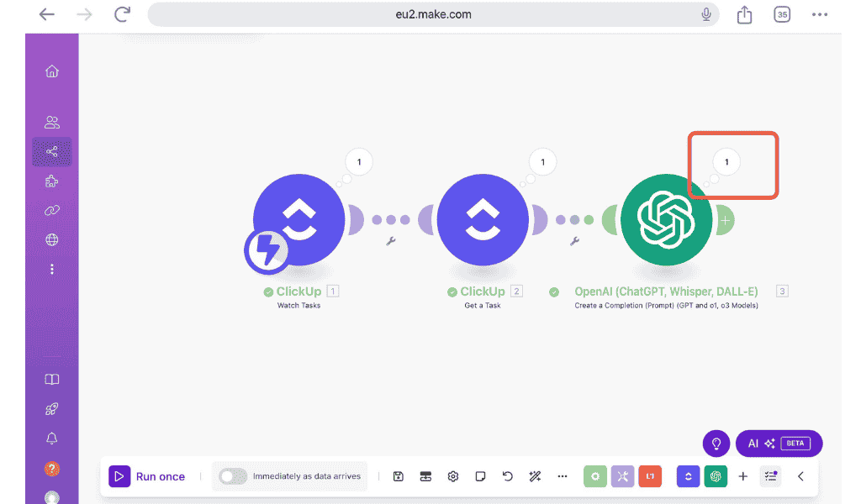Open the toolbar more options ellipsis

(x=563, y=476)
